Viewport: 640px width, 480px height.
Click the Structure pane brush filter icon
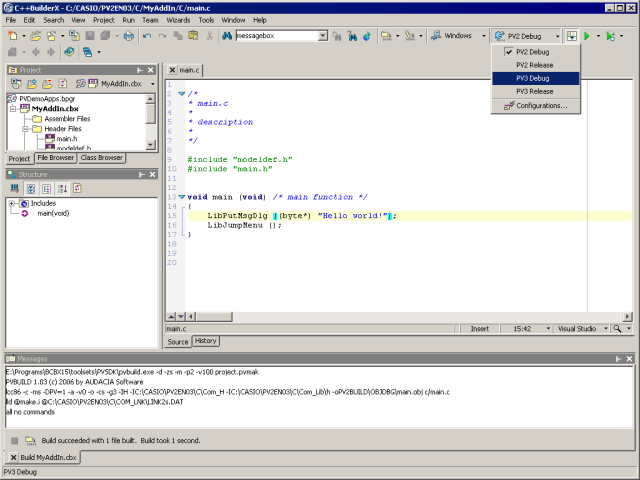(15, 188)
